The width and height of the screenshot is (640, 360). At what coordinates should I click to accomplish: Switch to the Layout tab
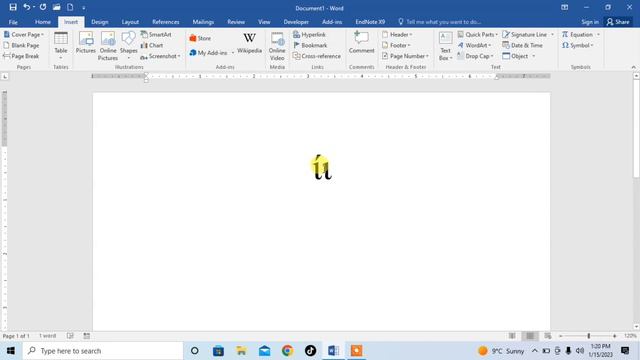point(130,22)
